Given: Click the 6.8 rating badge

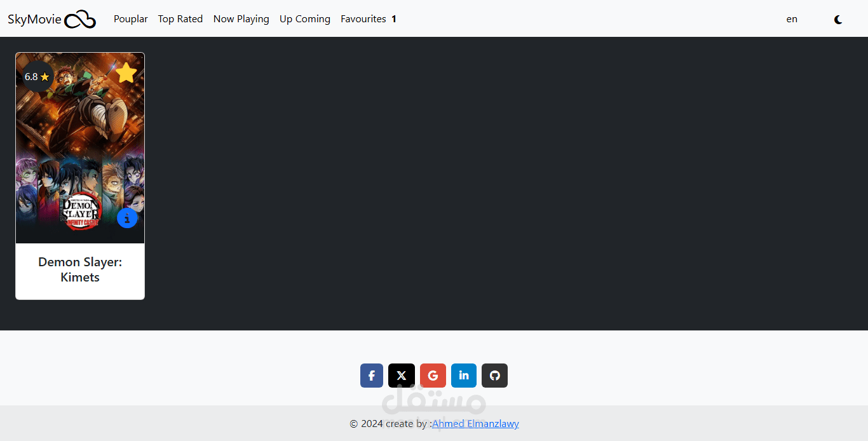Looking at the screenshot, I should point(37,77).
